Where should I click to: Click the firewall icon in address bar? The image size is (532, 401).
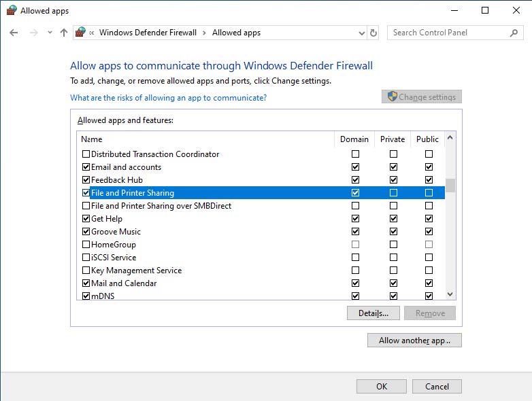click(80, 32)
